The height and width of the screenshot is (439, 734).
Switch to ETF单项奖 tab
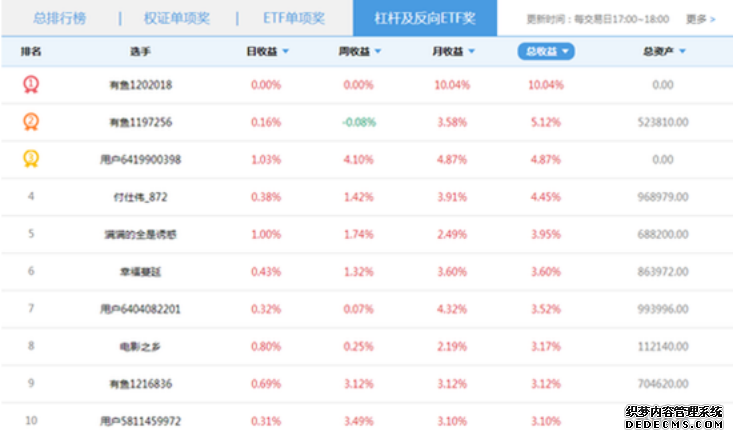point(294,18)
